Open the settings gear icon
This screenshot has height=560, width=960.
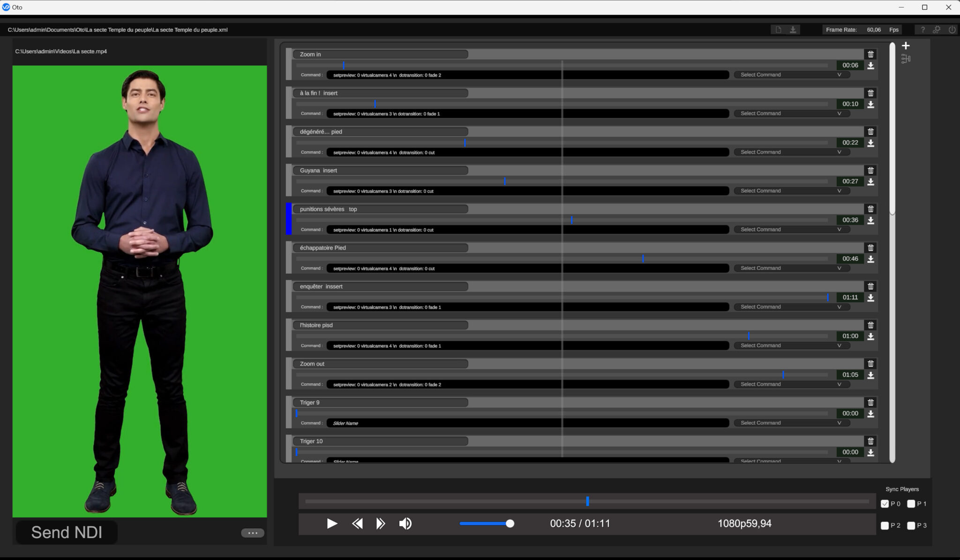pyautogui.click(x=937, y=29)
